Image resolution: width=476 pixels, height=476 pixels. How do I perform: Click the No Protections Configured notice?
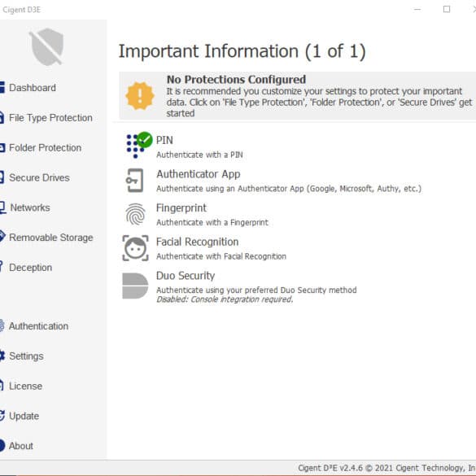pos(298,96)
